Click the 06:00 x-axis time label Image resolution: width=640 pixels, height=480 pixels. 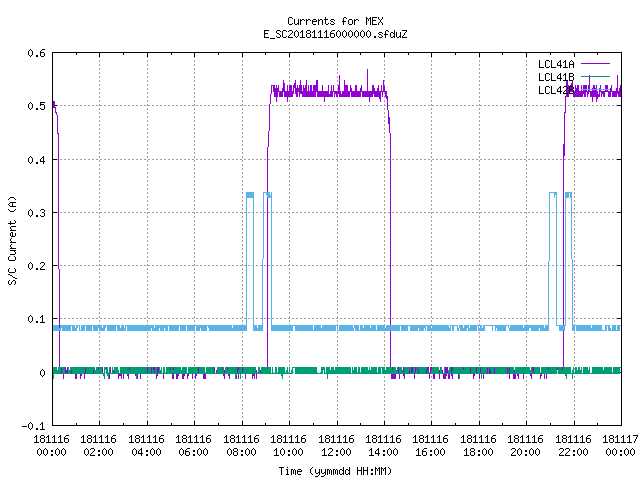[x=193, y=452]
